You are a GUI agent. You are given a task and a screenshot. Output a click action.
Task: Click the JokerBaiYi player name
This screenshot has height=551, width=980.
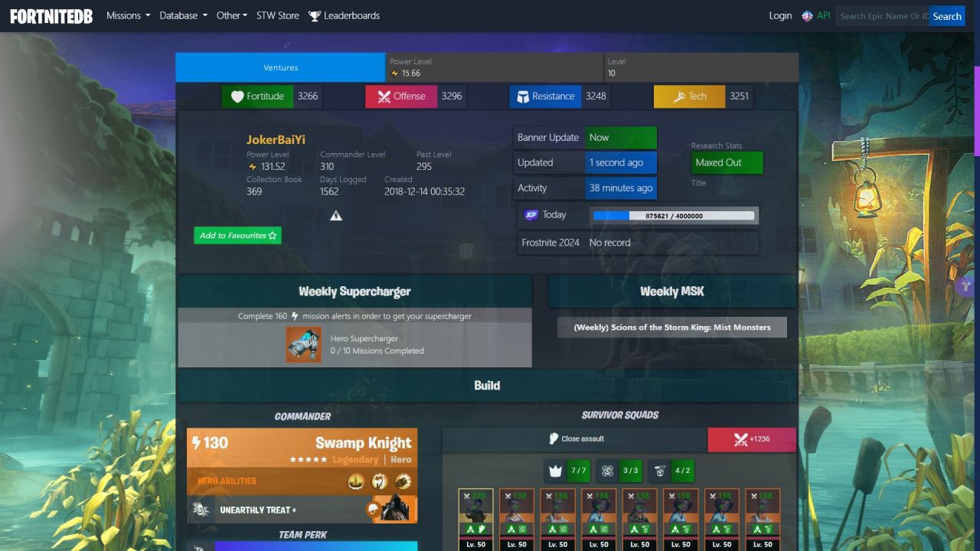pyautogui.click(x=276, y=140)
